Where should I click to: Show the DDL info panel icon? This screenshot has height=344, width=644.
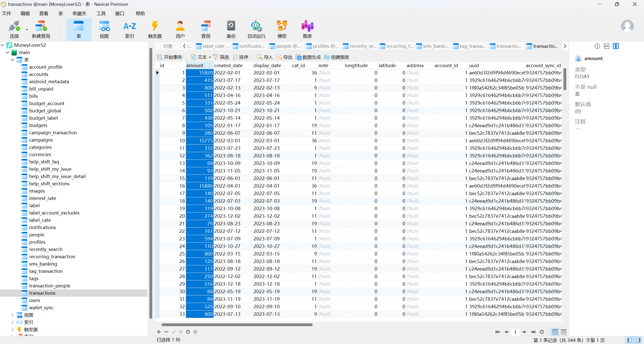click(607, 46)
